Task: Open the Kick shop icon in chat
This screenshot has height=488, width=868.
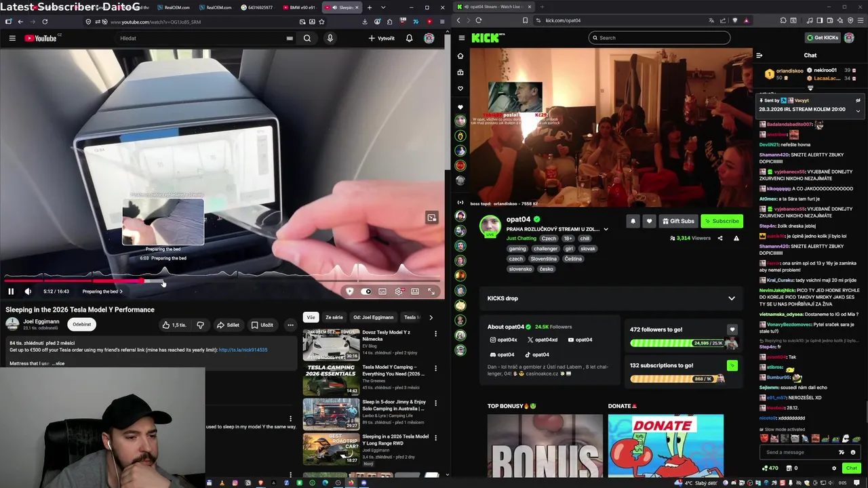Action: point(789,468)
